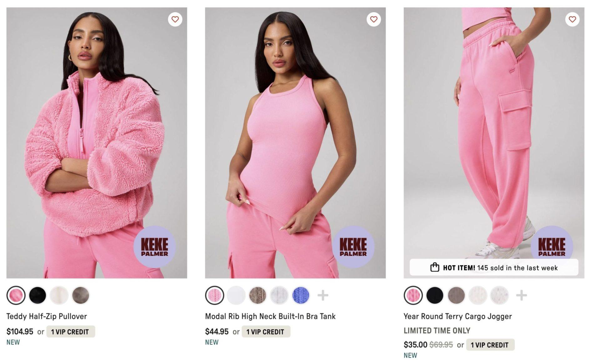Select blue swatch for Bra Tank

[x=301, y=295]
